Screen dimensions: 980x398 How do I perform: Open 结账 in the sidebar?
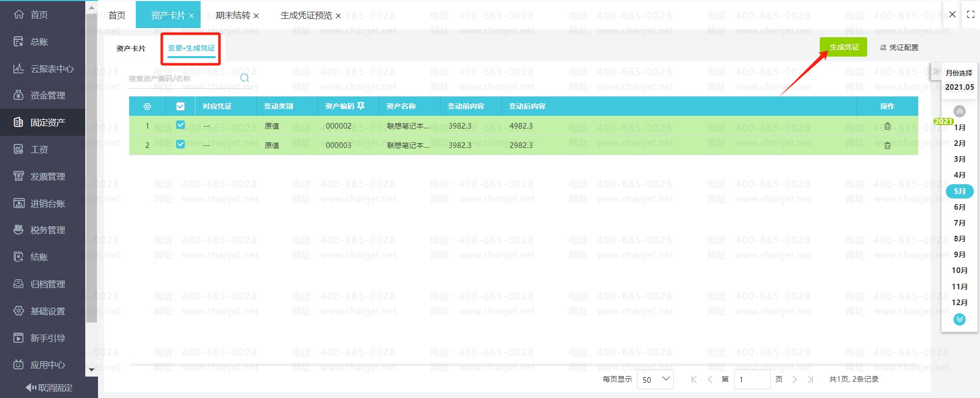coord(31,257)
